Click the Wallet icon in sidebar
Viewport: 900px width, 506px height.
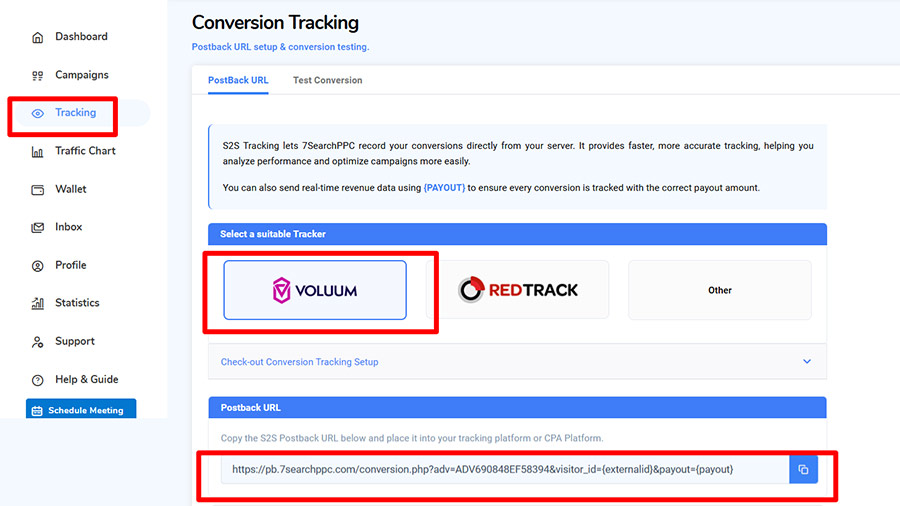click(38, 190)
